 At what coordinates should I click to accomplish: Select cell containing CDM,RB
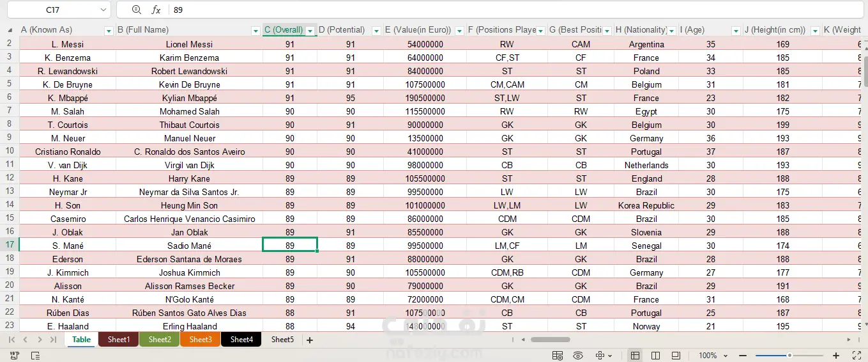click(507, 272)
